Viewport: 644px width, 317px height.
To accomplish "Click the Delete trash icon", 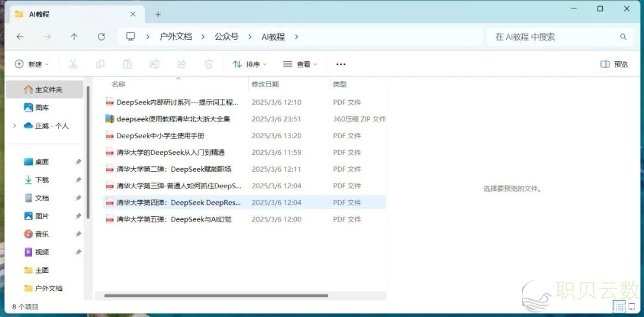I will 209,64.
